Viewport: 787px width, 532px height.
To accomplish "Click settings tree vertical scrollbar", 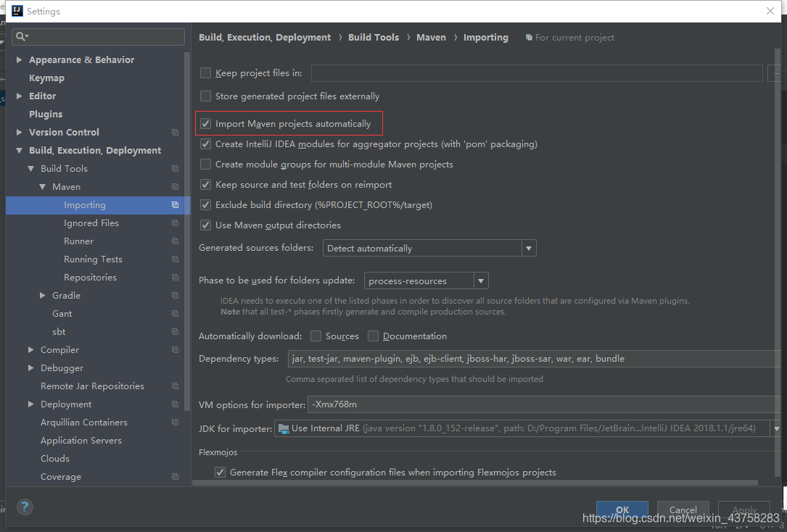I will click(187, 230).
